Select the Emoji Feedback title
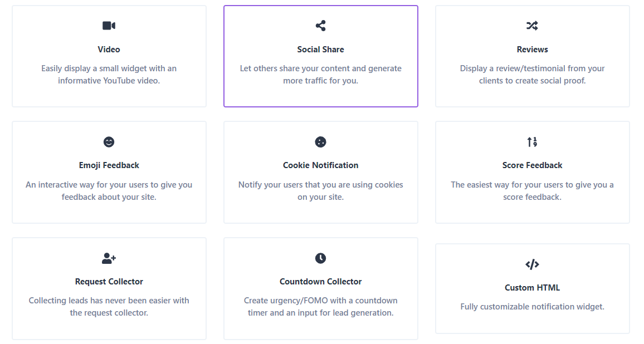 tap(109, 165)
